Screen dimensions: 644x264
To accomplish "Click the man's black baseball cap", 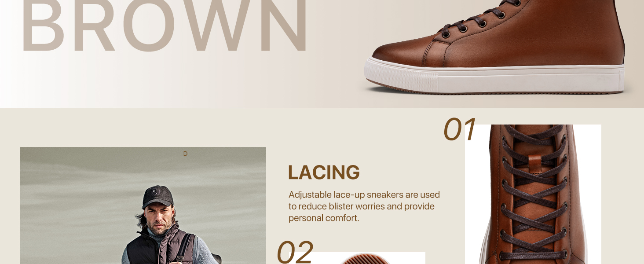I will tap(157, 197).
